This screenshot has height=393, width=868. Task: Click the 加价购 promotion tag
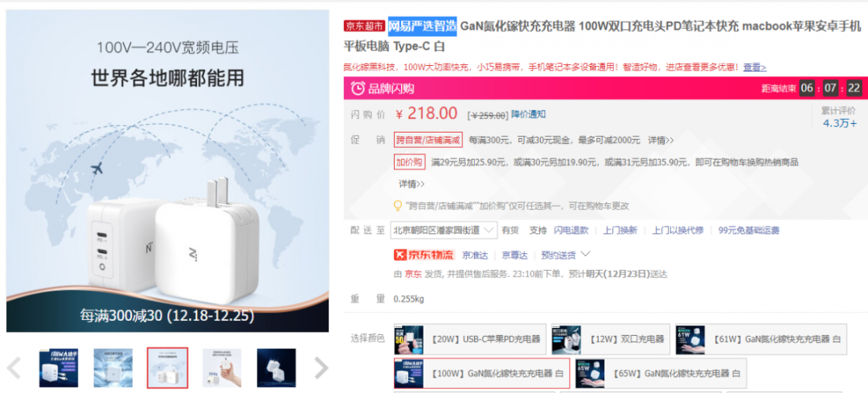(409, 162)
